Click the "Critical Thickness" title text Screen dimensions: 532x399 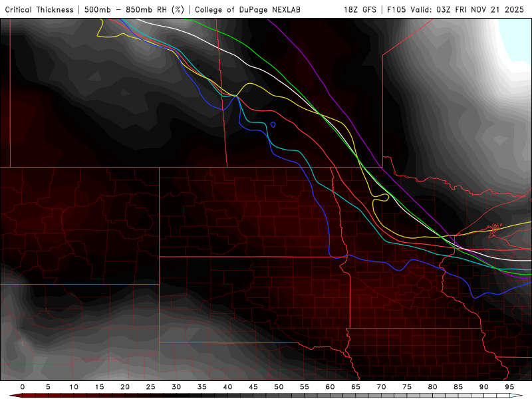point(39,9)
